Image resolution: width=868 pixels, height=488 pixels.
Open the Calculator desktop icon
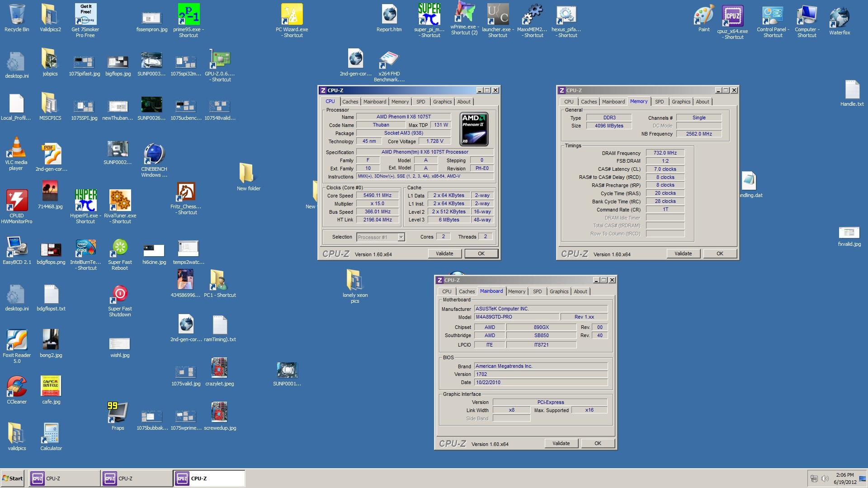click(51, 436)
